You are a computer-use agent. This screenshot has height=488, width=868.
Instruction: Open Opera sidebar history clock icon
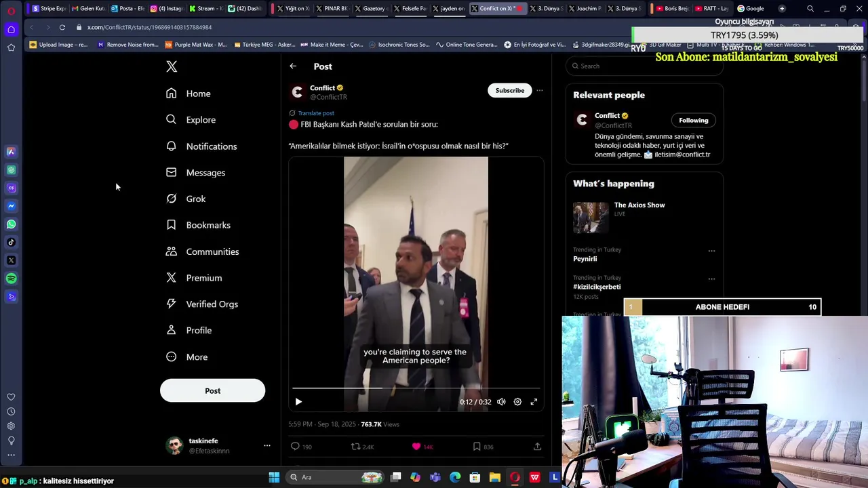(11, 411)
